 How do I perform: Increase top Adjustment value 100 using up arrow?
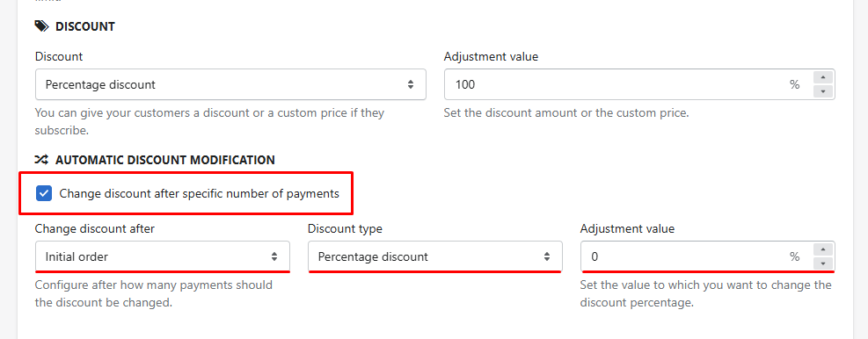tap(823, 77)
